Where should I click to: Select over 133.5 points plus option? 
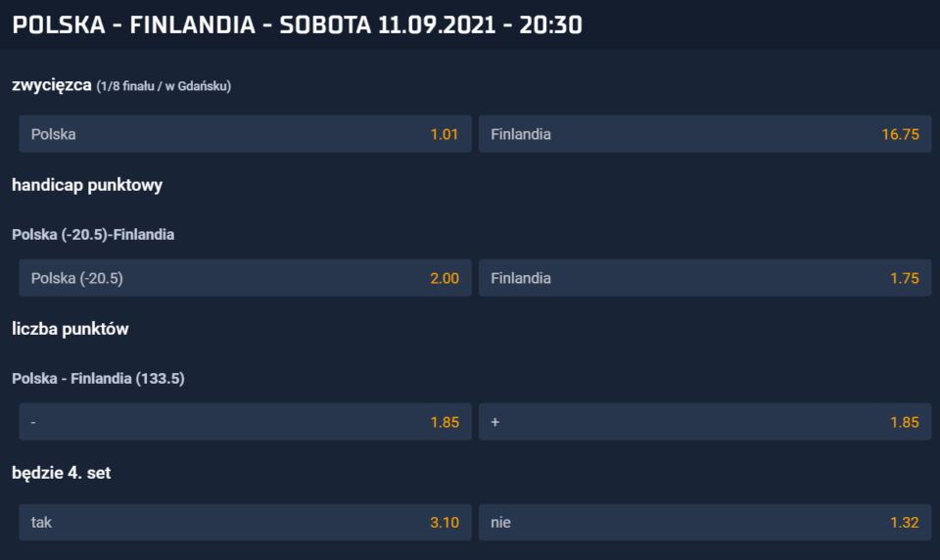(705, 422)
